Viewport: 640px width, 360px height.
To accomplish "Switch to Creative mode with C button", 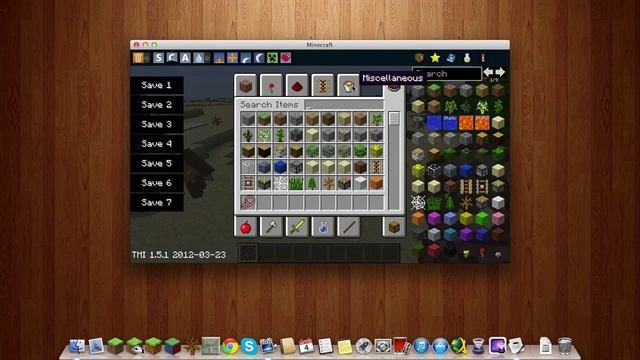I will pyautogui.click(x=172, y=58).
